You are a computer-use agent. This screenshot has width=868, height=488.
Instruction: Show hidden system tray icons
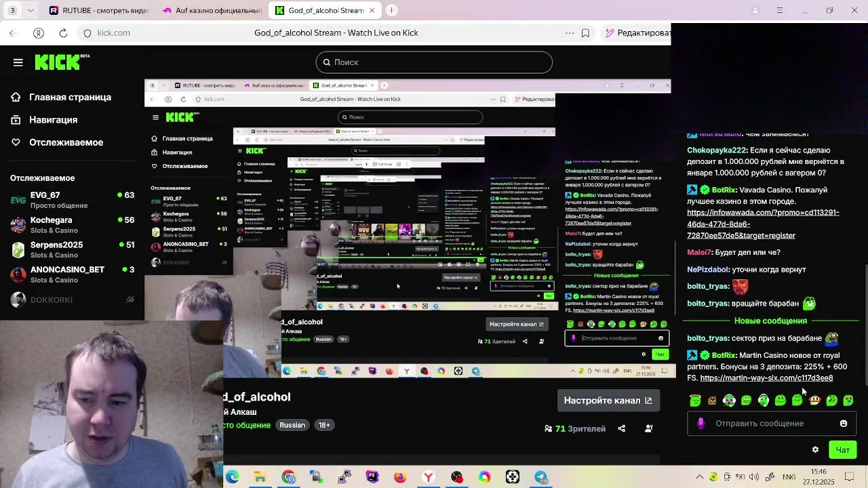click(x=700, y=477)
